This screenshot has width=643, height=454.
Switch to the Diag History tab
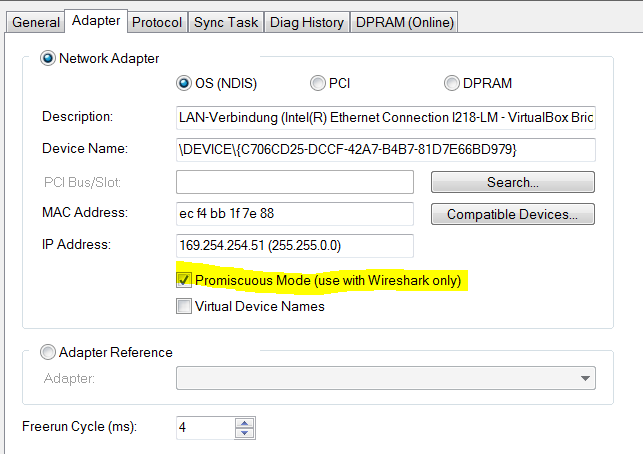(x=307, y=22)
